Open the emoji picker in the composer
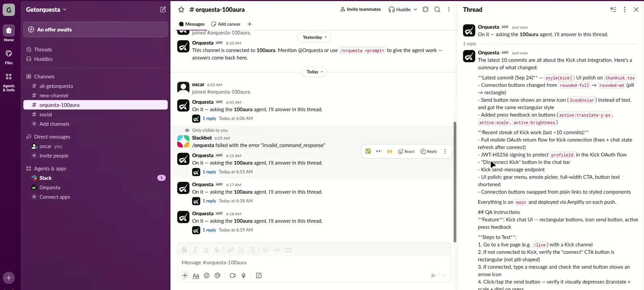The height and width of the screenshot is (290, 644). pyautogui.click(x=206, y=276)
